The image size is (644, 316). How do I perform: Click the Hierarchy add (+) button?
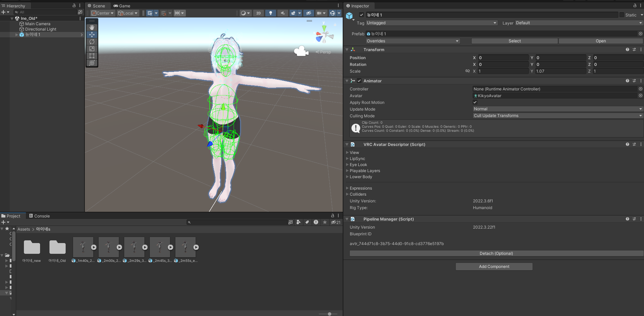pos(3,12)
